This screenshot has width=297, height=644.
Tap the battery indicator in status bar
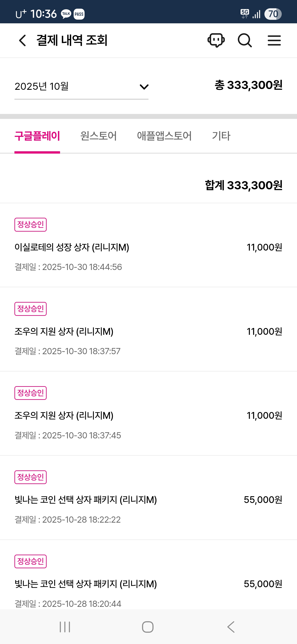coord(273,14)
